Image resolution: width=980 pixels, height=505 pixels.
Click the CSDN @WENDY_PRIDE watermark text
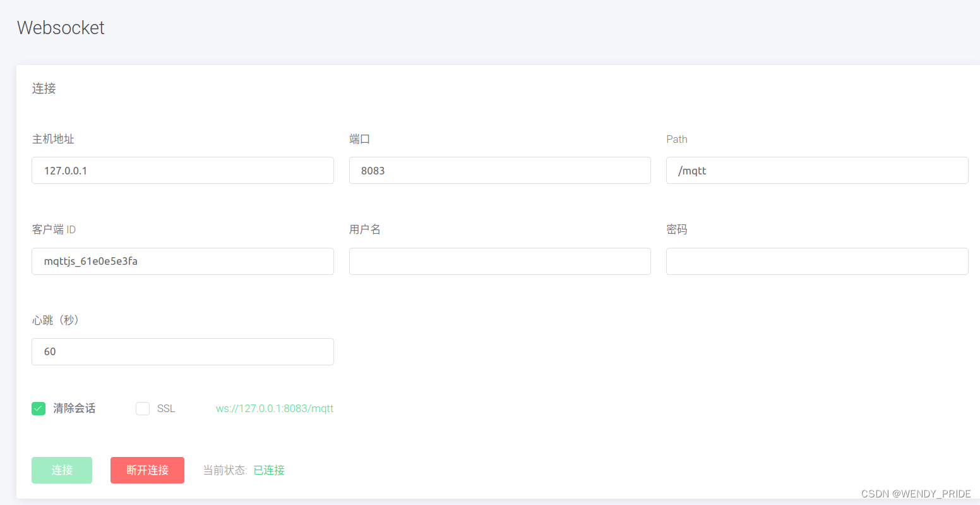click(x=916, y=493)
